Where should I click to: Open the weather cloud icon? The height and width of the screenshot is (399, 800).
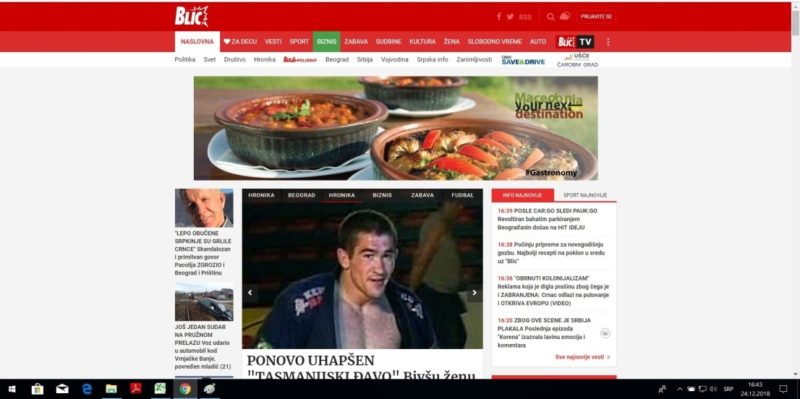click(564, 16)
